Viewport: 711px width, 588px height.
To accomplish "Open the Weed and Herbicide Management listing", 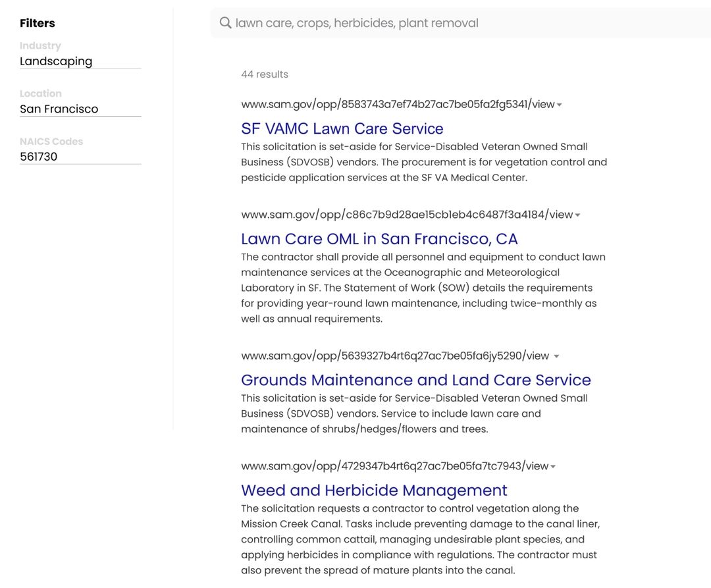I will pos(374,490).
